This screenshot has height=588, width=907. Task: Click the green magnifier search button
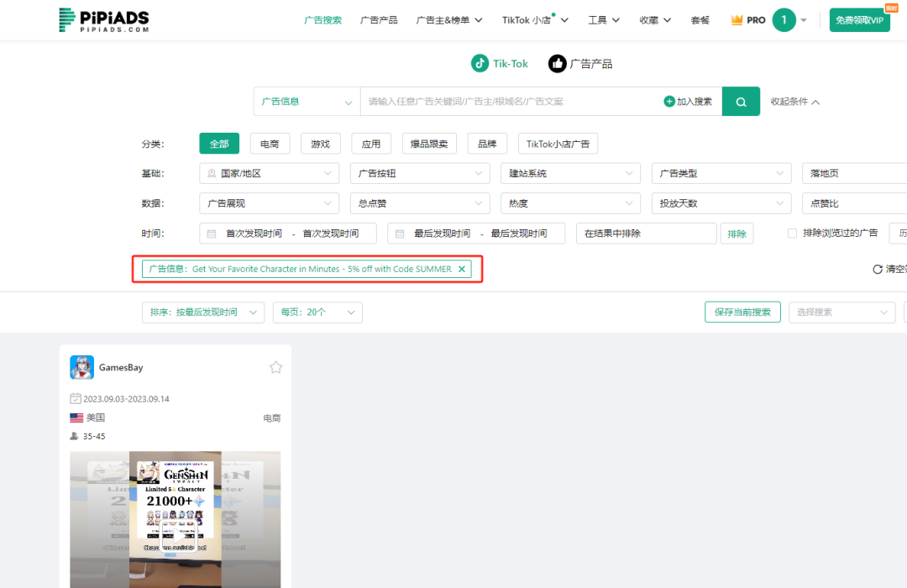coord(740,101)
